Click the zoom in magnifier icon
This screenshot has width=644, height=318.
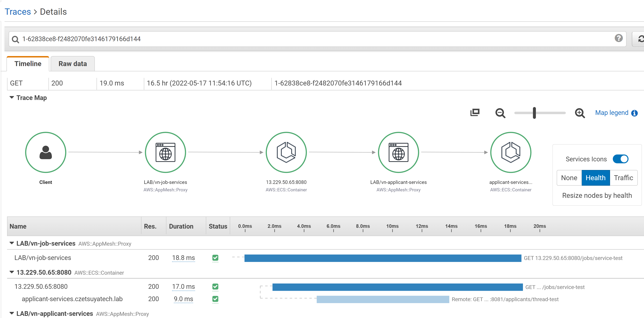(x=579, y=113)
